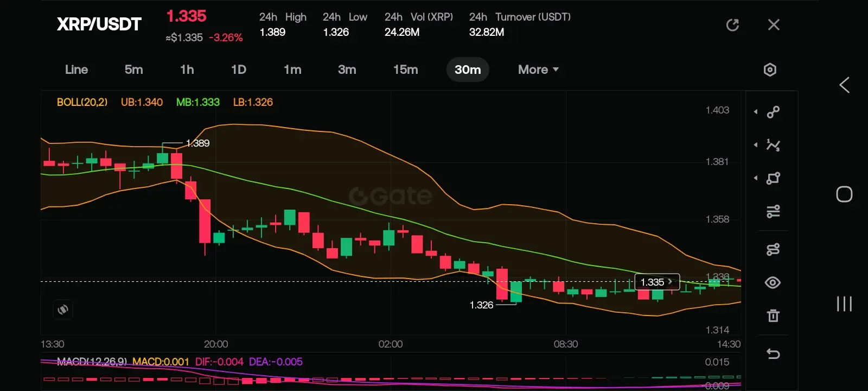
Task: Close the full-screen chart view
Action: coord(774,24)
